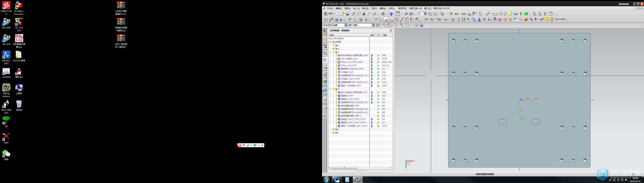The height and width of the screenshot is (183, 644).
Task: Click the expand-all tree icon
Action: pyautogui.click(x=535, y=14)
